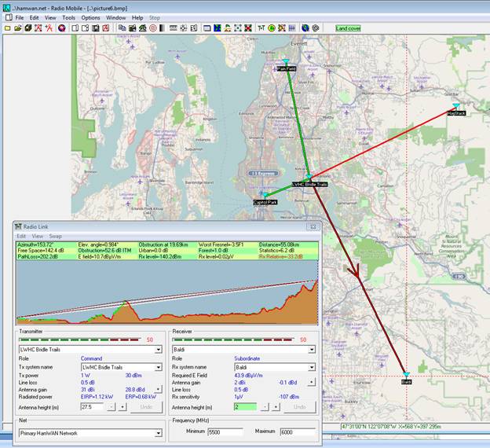Select the Baldi station marker on map
This screenshot has height=448, width=490.
406,376
